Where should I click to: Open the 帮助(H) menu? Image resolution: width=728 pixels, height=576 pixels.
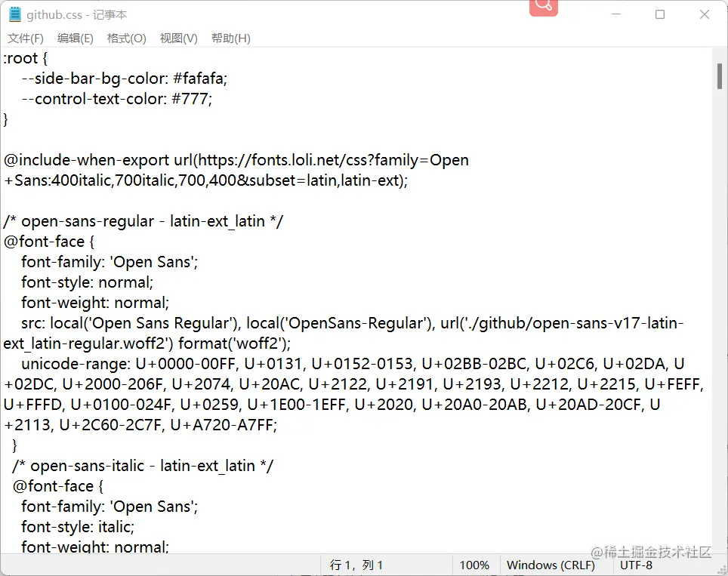231,38
